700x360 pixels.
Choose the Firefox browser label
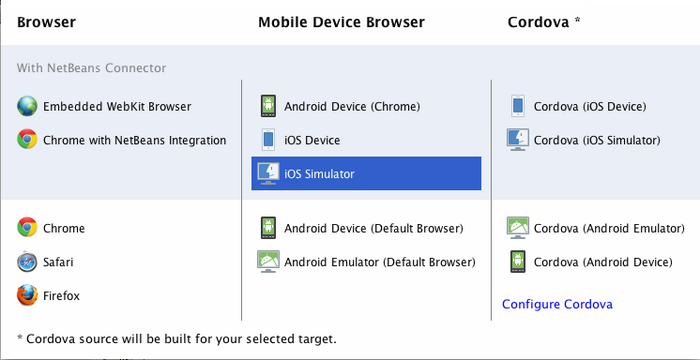pos(61,296)
